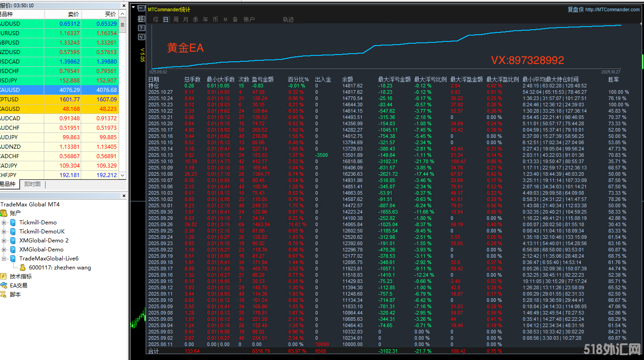The width and height of the screenshot is (644, 360).
Task: Click the 账户 accounts group icon
Action: click(x=4, y=213)
